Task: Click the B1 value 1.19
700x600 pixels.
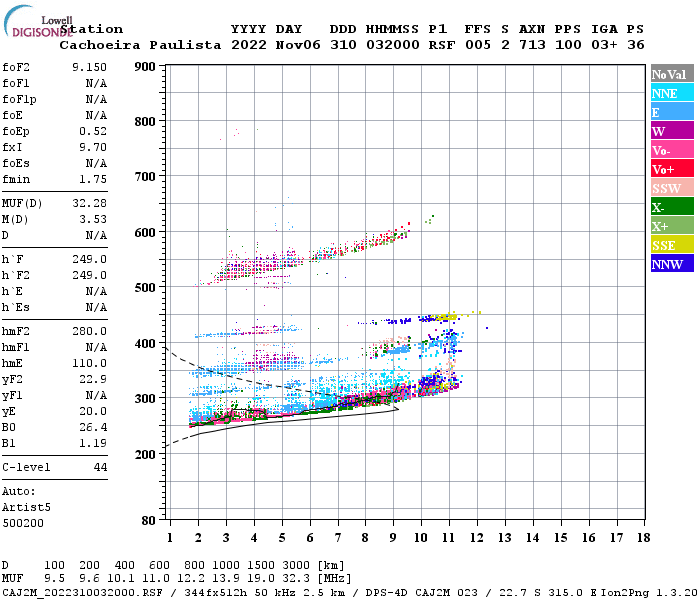Action: (93, 444)
